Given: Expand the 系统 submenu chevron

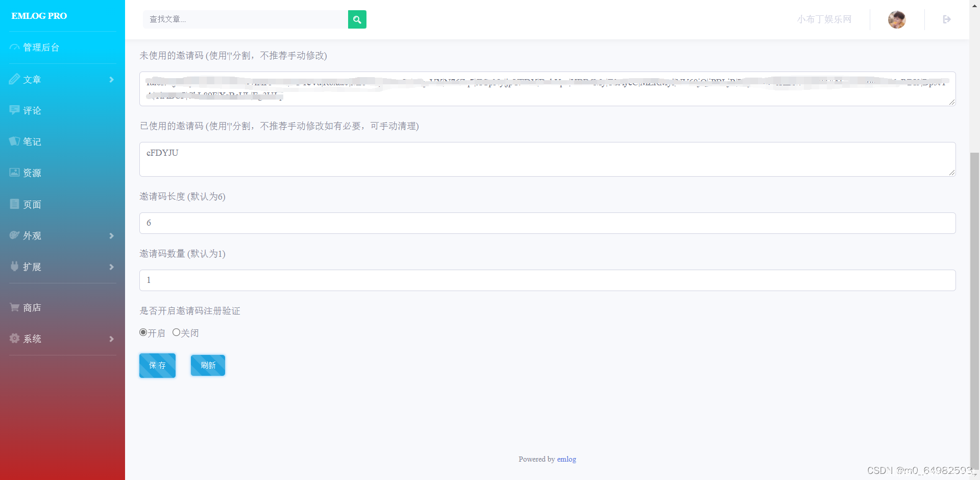Looking at the screenshot, I should coord(111,339).
